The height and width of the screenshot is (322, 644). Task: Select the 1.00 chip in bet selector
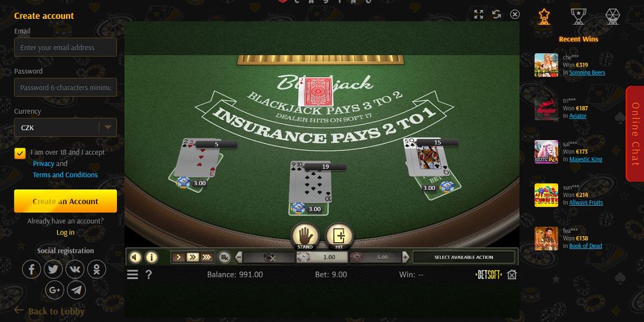[x=322, y=258]
